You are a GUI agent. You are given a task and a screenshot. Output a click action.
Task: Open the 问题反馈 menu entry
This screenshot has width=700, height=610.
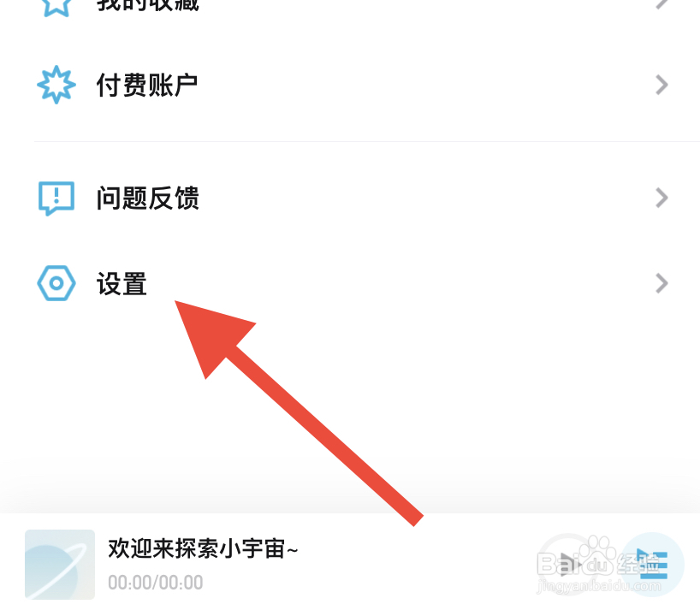point(350,198)
